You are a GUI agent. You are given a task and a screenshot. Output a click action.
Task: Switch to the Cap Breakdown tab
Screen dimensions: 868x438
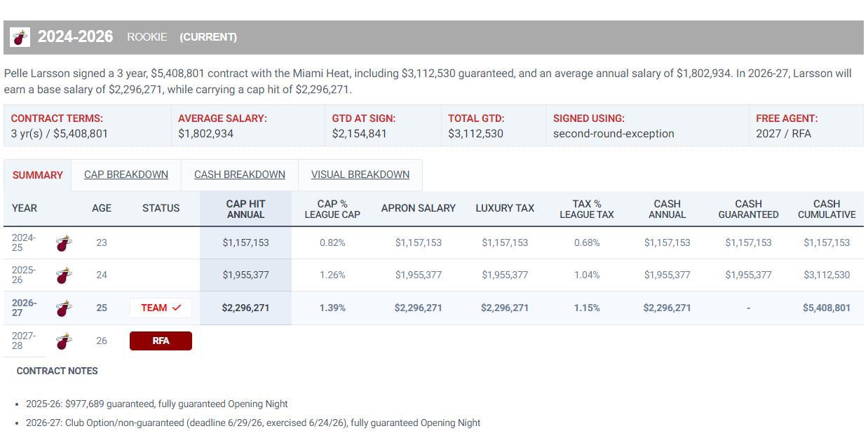click(126, 174)
